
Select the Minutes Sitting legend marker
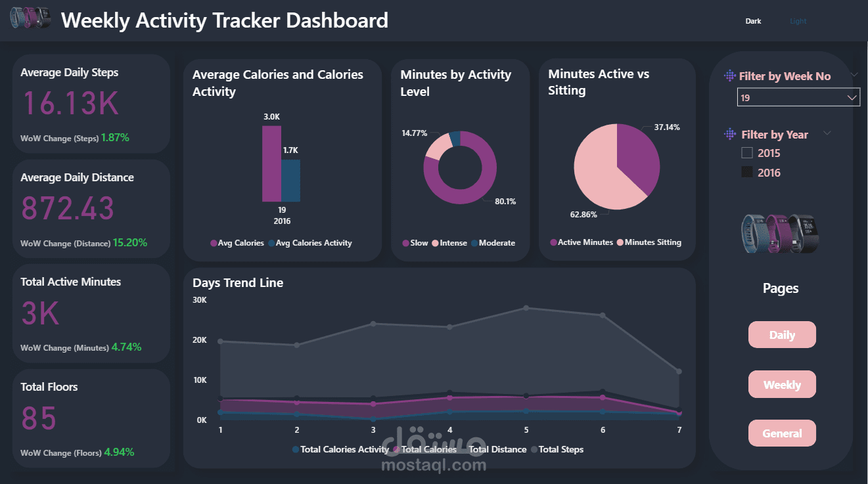click(x=620, y=242)
